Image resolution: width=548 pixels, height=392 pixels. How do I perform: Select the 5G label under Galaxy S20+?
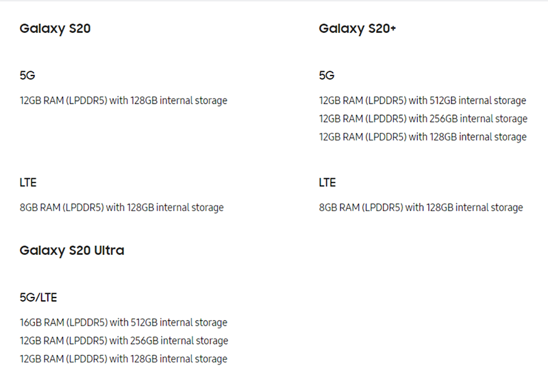coord(327,75)
